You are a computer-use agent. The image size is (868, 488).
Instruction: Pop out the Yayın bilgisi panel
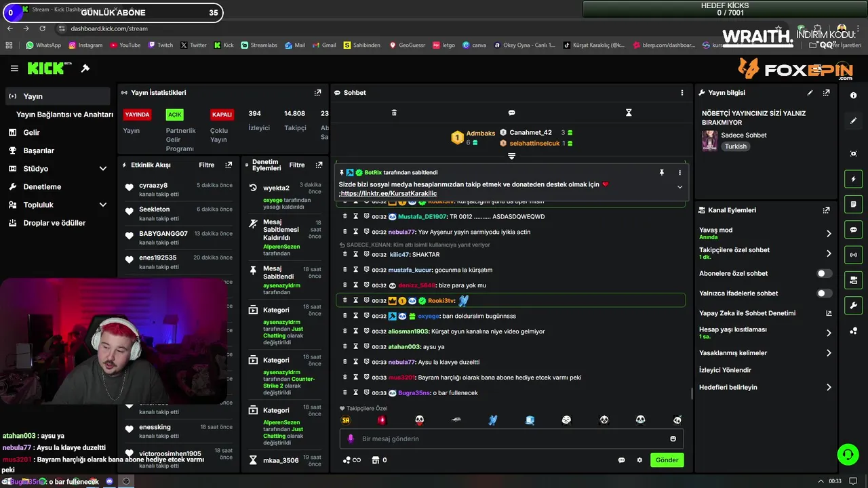click(826, 93)
